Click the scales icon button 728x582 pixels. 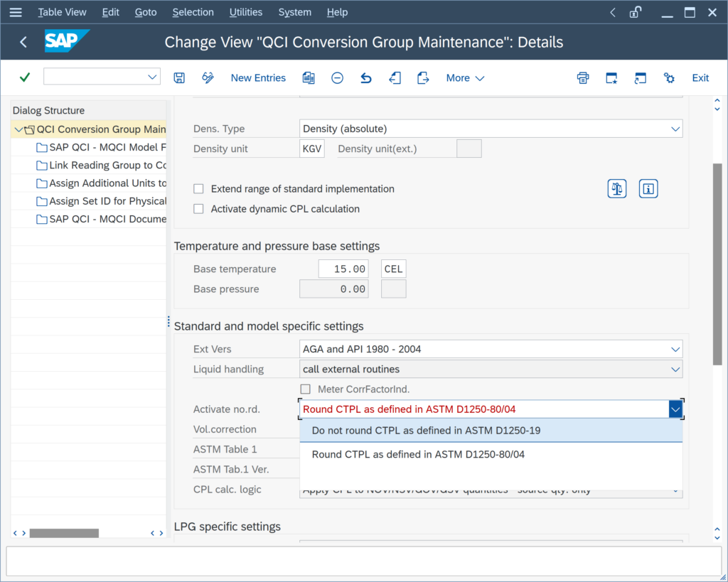coord(617,189)
